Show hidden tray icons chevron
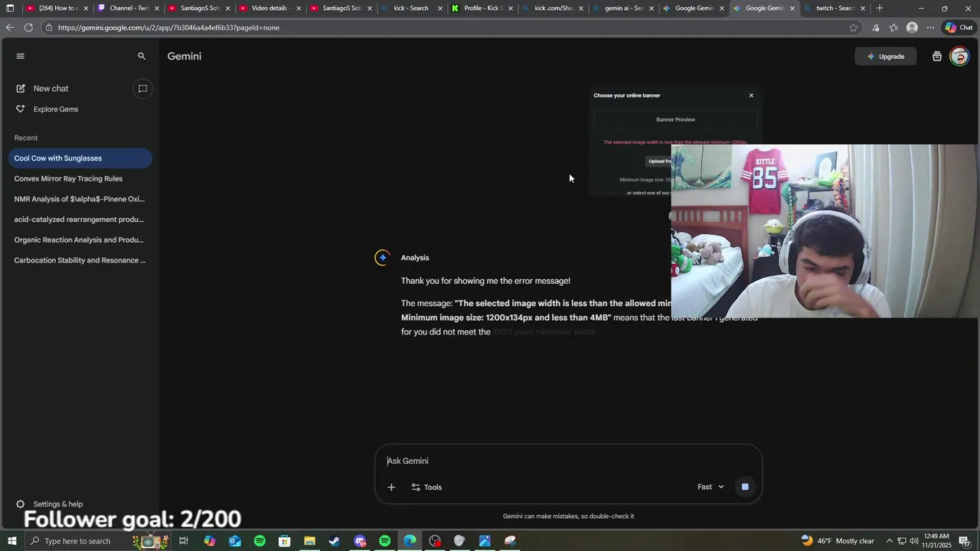 890,541
